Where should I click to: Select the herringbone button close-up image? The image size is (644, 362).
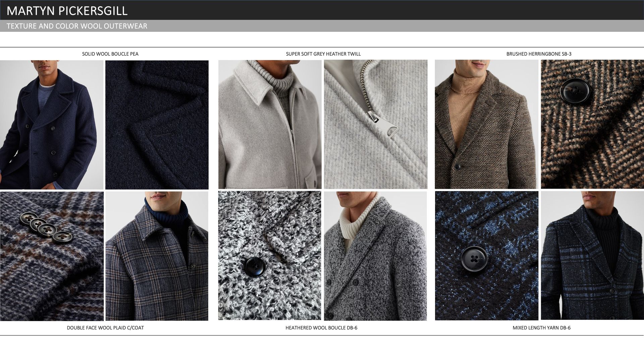592,124
